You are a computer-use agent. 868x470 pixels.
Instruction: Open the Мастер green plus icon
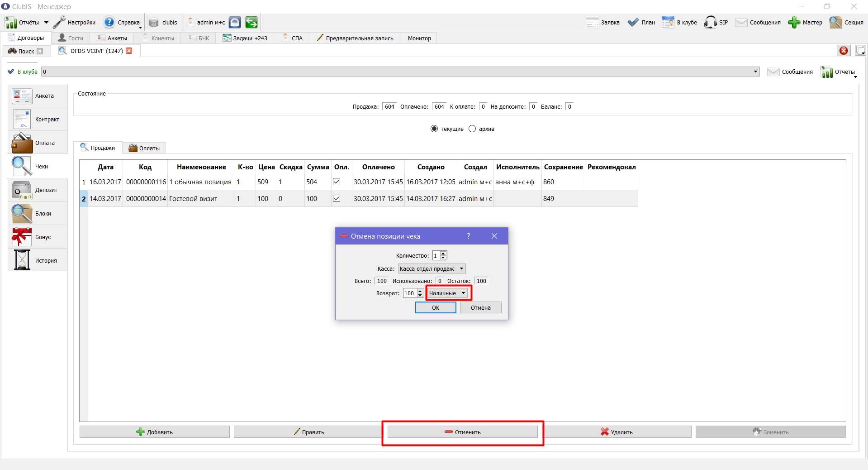(794, 22)
